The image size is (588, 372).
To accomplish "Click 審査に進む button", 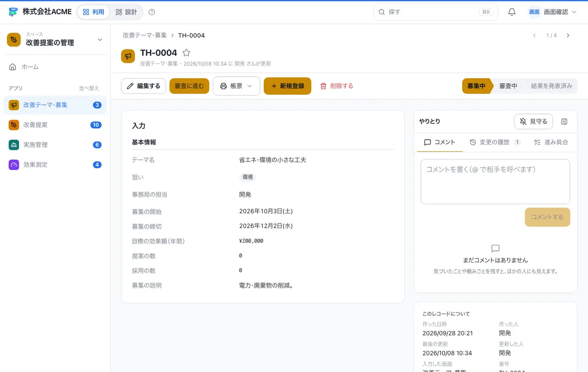I will pyautogui.click(x=189, y=86).
